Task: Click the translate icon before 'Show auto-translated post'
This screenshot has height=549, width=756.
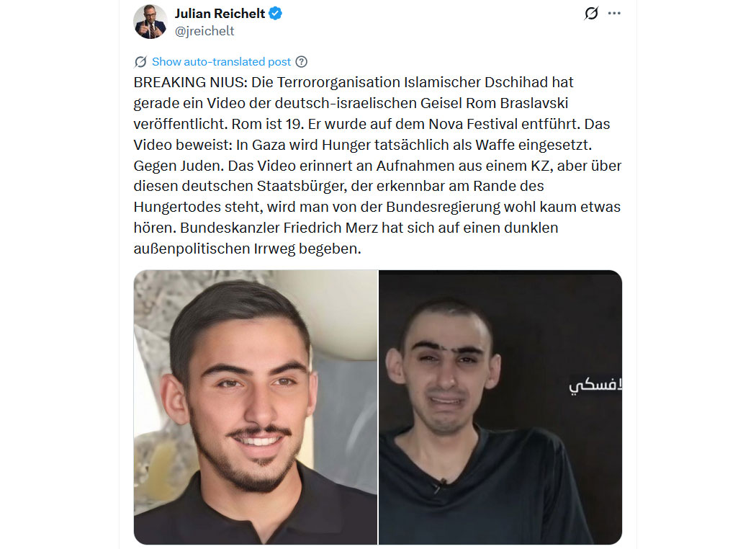Action: coord(140,62)
